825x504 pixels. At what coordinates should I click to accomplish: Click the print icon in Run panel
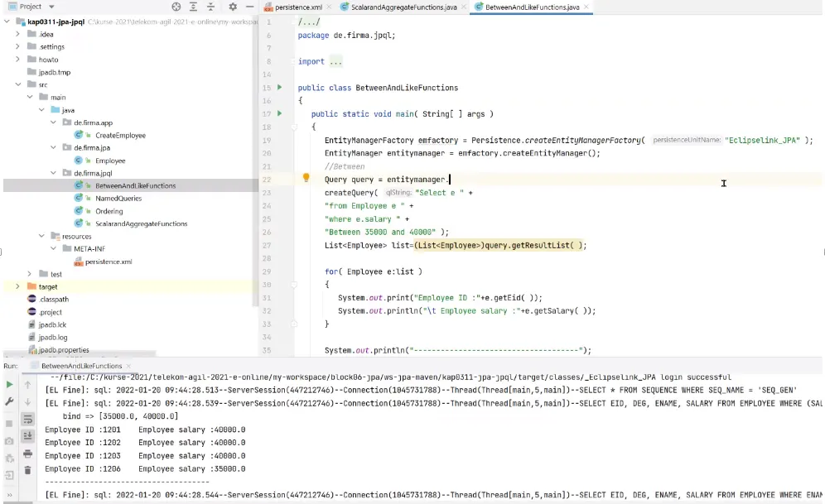click(x=27, y=453)
